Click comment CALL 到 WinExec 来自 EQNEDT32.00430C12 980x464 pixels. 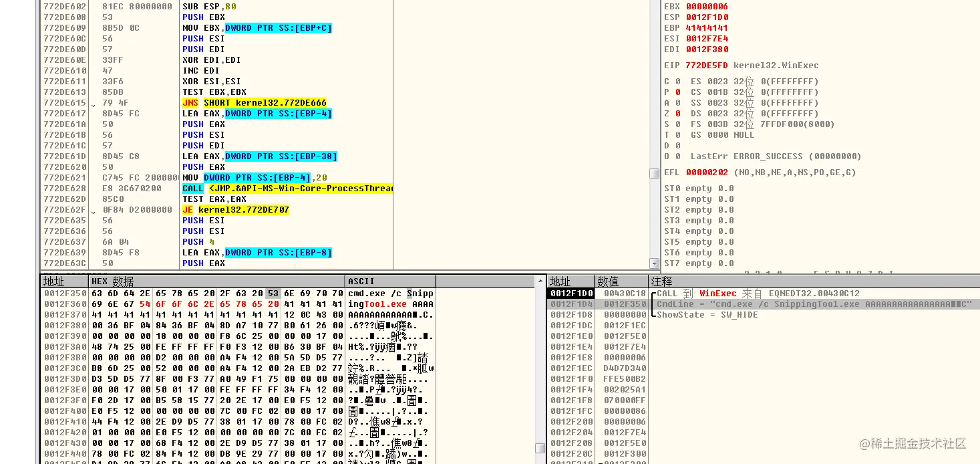[758, 294]
